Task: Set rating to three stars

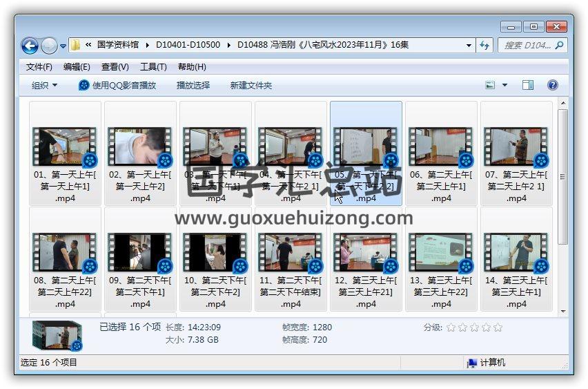Action: pos(474,328)
